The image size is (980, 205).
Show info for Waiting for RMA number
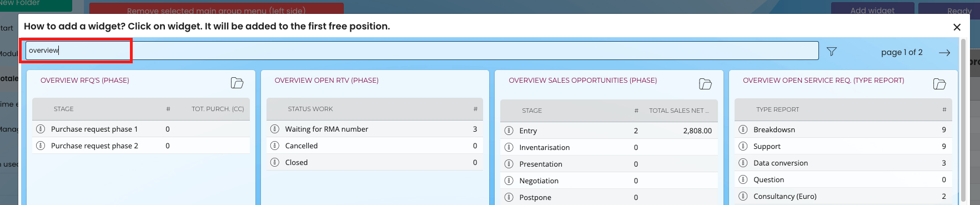pos(275,129)
